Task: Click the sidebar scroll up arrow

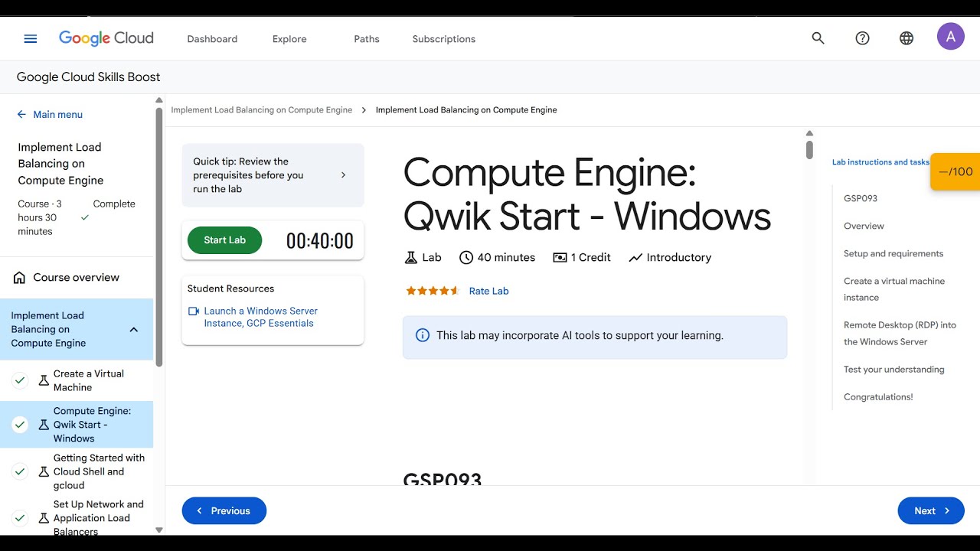Action: click(159, 100)
